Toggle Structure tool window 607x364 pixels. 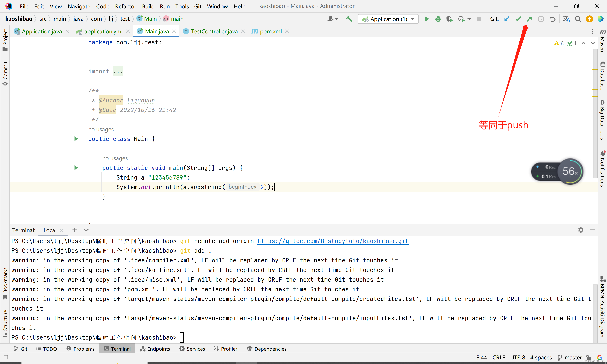[5, 324]
